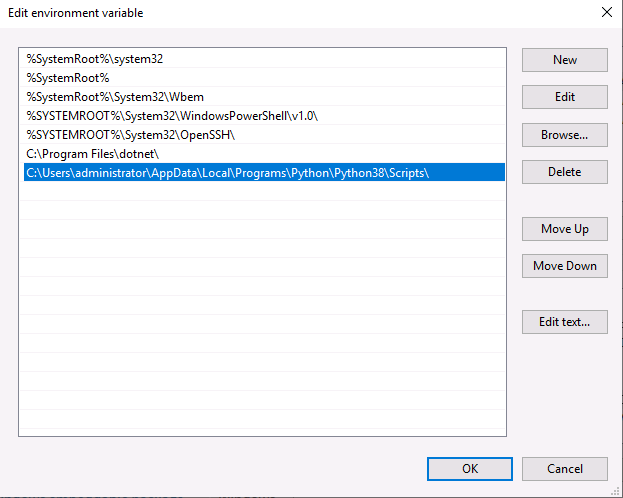
Task: Select the Python38\Scripts path entry
Action: [264, 172]
